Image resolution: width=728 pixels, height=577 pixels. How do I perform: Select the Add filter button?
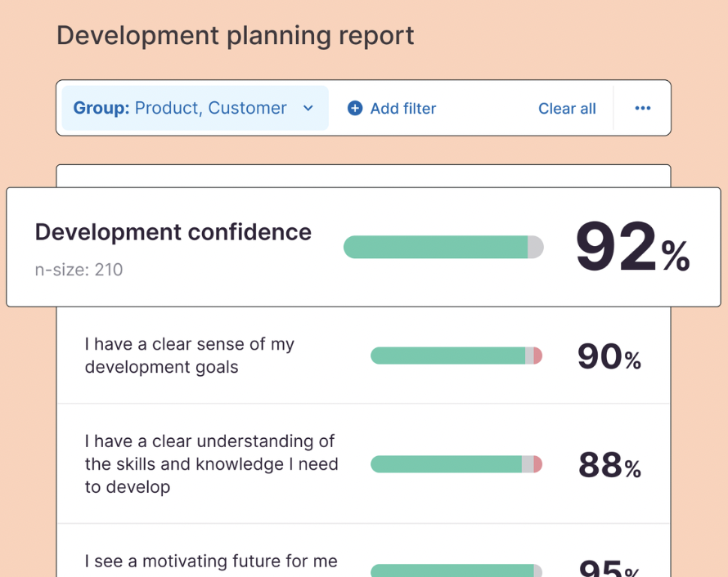point(391,108)
